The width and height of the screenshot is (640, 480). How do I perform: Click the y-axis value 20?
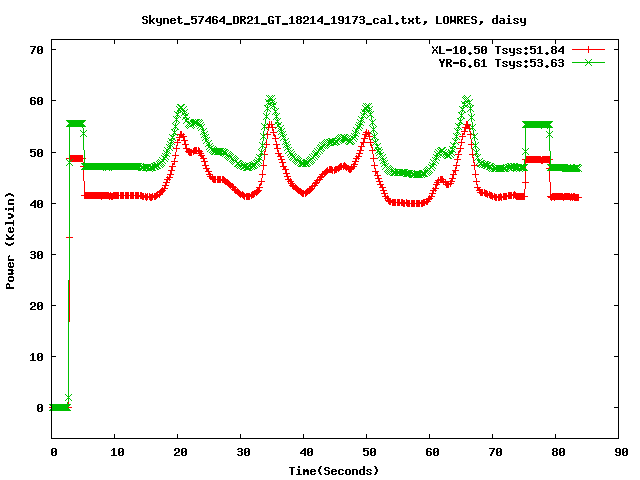coord(36,306)
